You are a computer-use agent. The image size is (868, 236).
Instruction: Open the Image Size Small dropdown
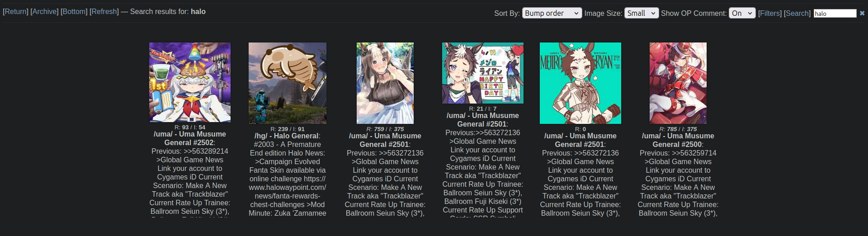click(642, 13)
